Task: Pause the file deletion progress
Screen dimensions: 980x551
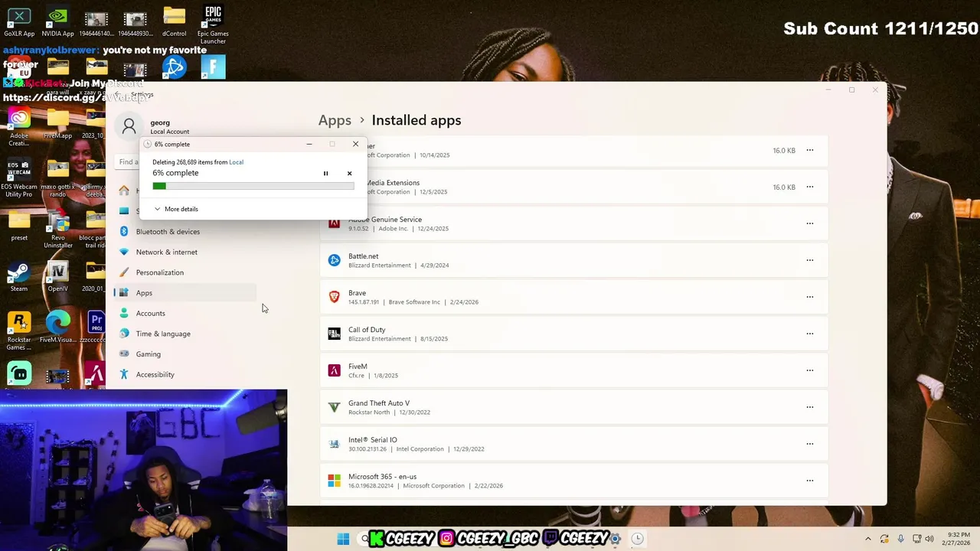Action: pyautogui.click(x=325, y=174)
